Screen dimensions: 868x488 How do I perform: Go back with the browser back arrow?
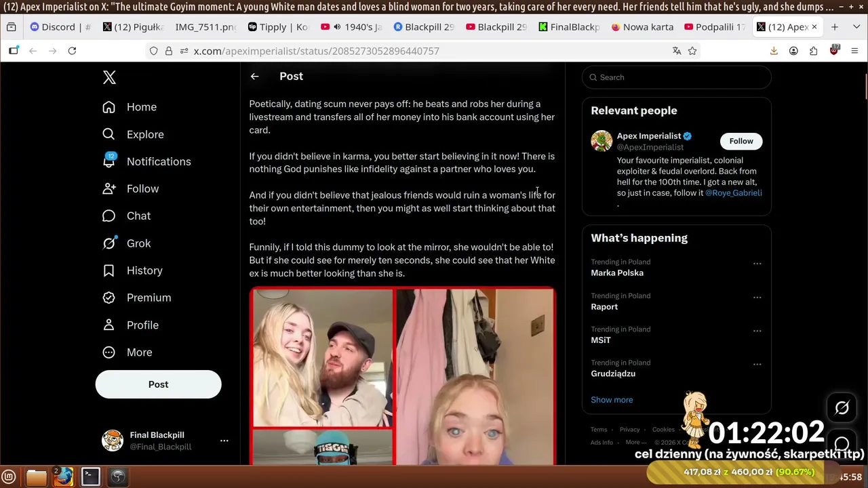click(x=33, y=51)
